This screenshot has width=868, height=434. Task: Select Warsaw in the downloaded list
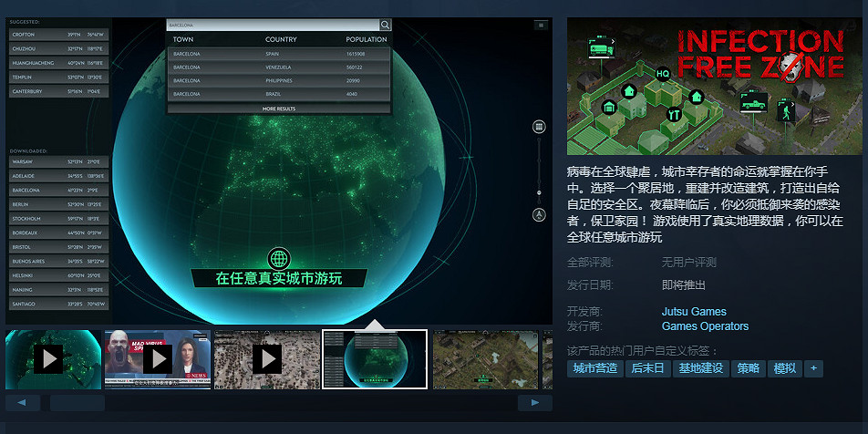pyautogui.click(x=58, y=161)
